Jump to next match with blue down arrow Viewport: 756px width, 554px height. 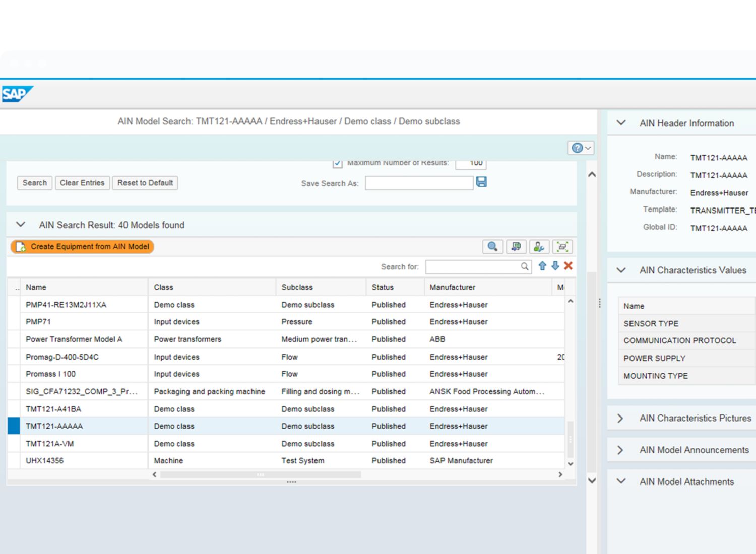point(555,266)
